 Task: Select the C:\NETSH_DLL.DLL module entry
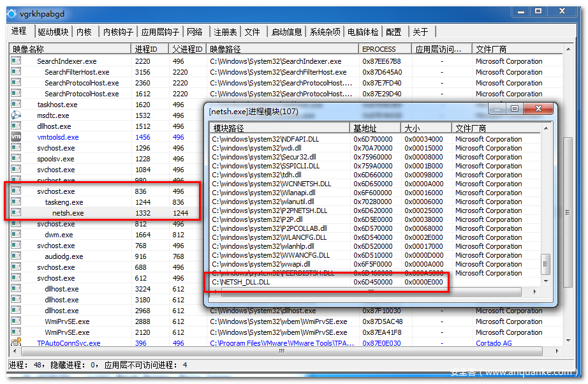click(x=241, y=282)
